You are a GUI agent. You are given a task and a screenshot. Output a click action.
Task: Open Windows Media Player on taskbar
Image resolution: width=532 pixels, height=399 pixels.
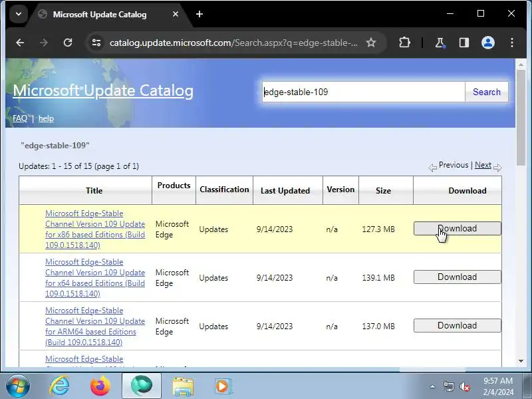click(x=223, y=386)
